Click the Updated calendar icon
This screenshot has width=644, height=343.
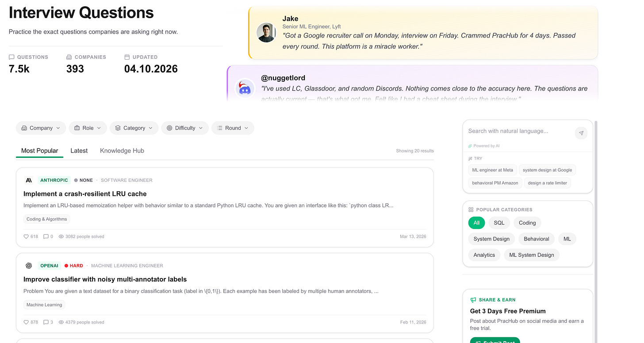pos(127,57)
